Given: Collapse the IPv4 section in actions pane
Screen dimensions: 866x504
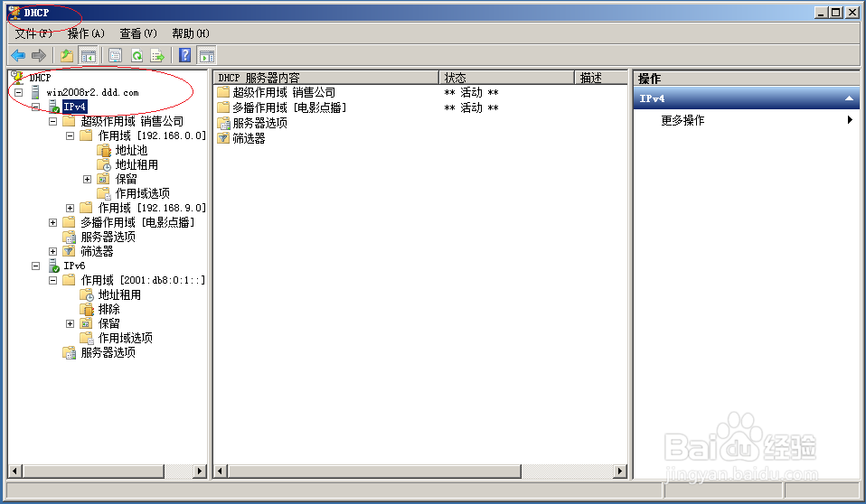Looking at the screenshot, I should click(849, 98).
